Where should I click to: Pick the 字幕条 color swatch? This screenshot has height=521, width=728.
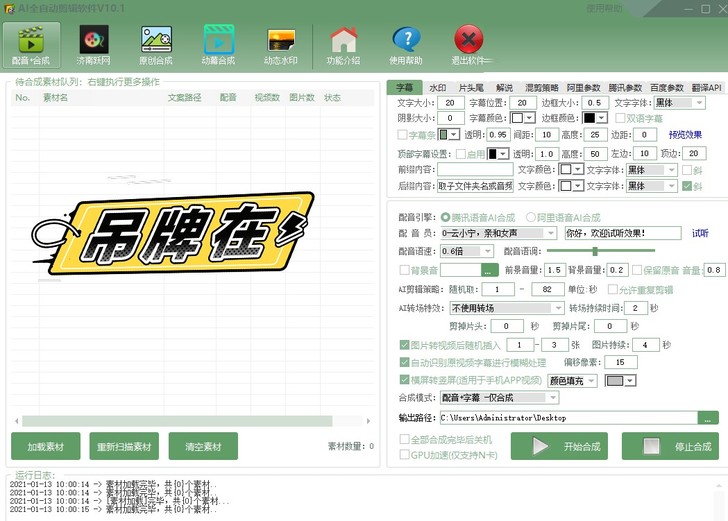[448, 135]
